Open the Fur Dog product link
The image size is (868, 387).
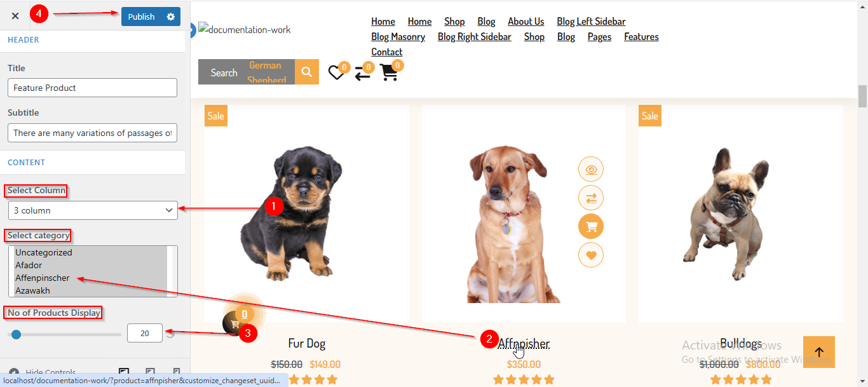point(307,343)
